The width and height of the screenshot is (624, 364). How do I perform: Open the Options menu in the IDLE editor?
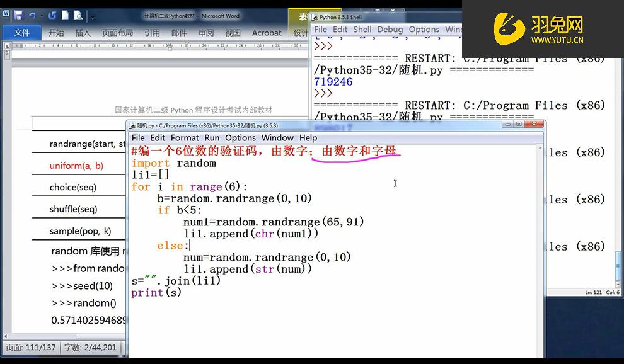pos(240,137)
